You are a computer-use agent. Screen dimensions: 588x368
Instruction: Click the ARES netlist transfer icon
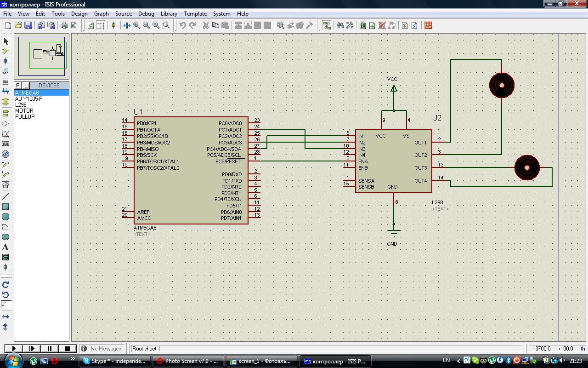(x=428, y=26)
